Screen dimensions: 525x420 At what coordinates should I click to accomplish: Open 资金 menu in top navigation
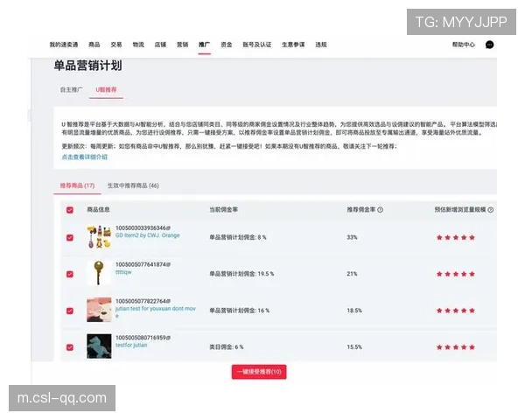pyautogui.click(x=227, y=45)
